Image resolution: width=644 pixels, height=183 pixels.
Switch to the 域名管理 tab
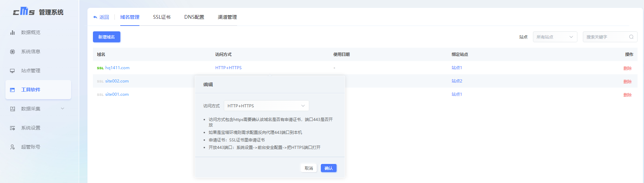tap(130, 17)
